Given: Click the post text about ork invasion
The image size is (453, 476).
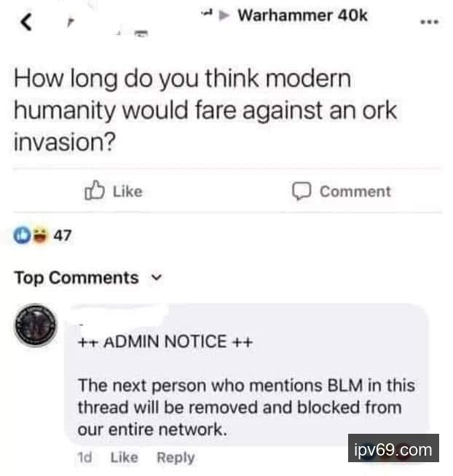Looking at the screenshot, I should [x=205, y=110].
